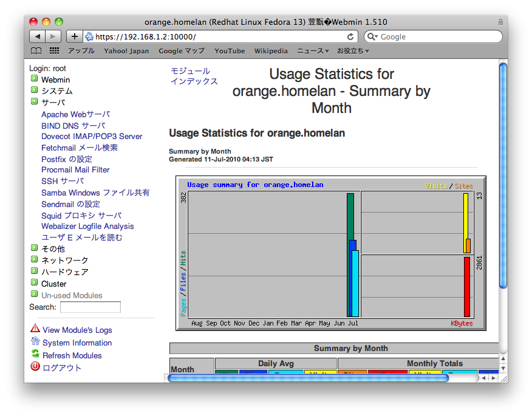Click the Webmin Search input field
Viewport: 532px width, 416px height.
coord(90,307)
